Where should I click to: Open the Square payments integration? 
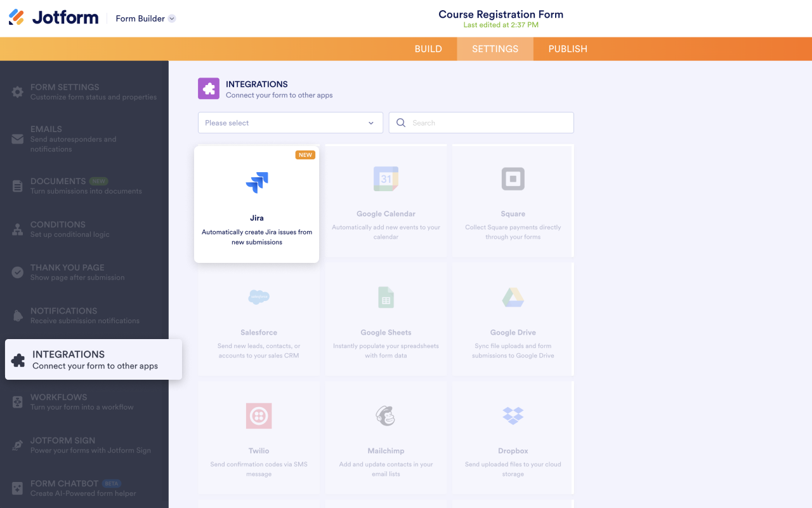pos(513,200)
